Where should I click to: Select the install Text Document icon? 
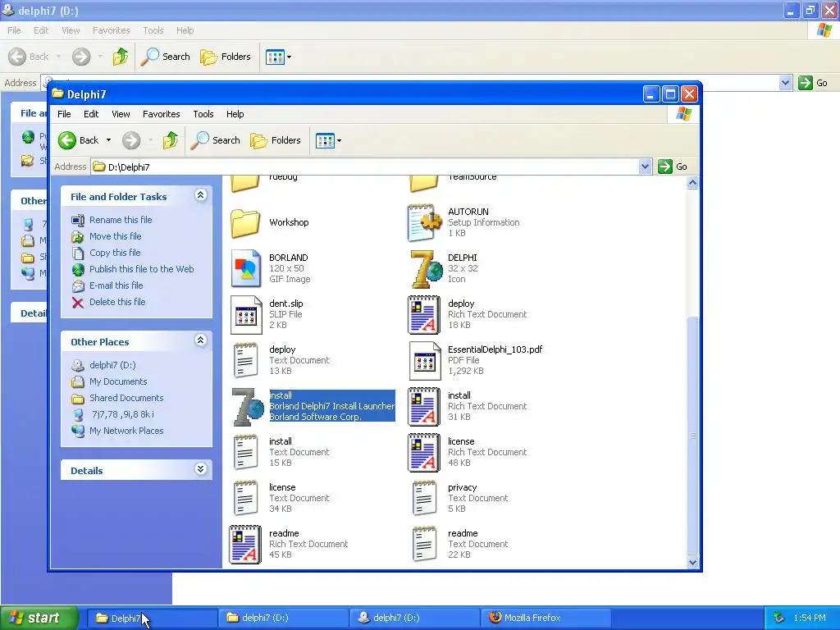coord(246,453)
